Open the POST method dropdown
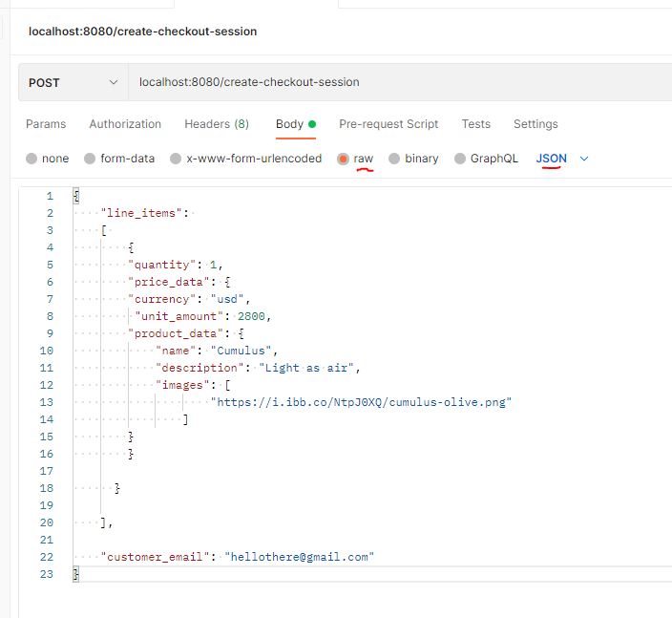 pos(73,82)
